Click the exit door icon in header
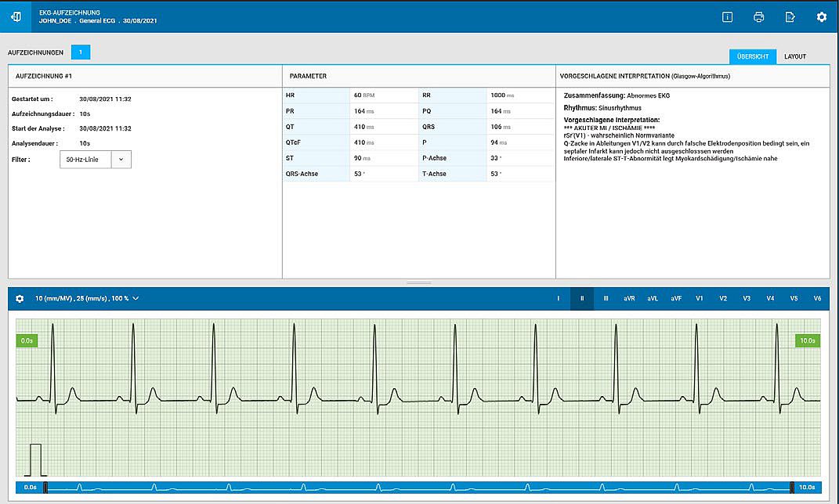 tap(16, 16)
